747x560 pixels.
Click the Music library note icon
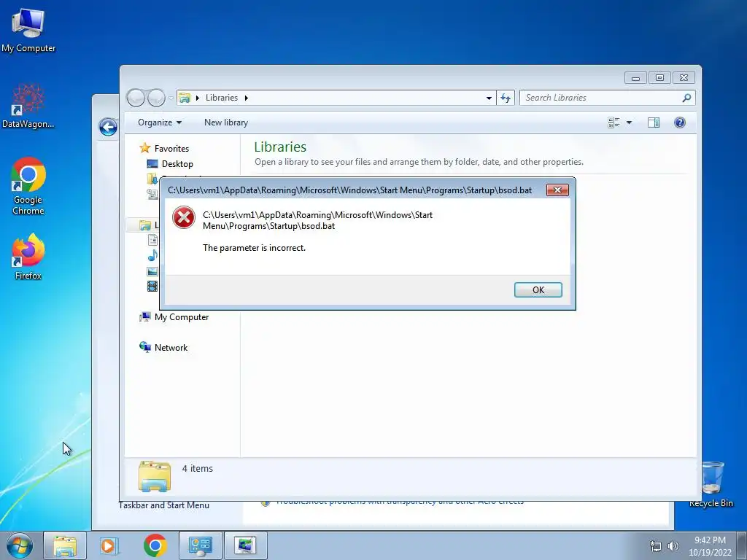(152, 256)
